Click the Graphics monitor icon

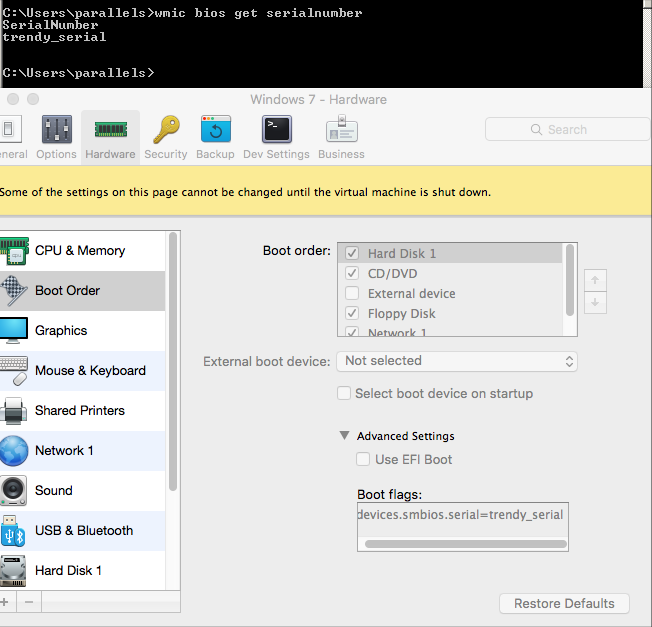click(14, 331)
